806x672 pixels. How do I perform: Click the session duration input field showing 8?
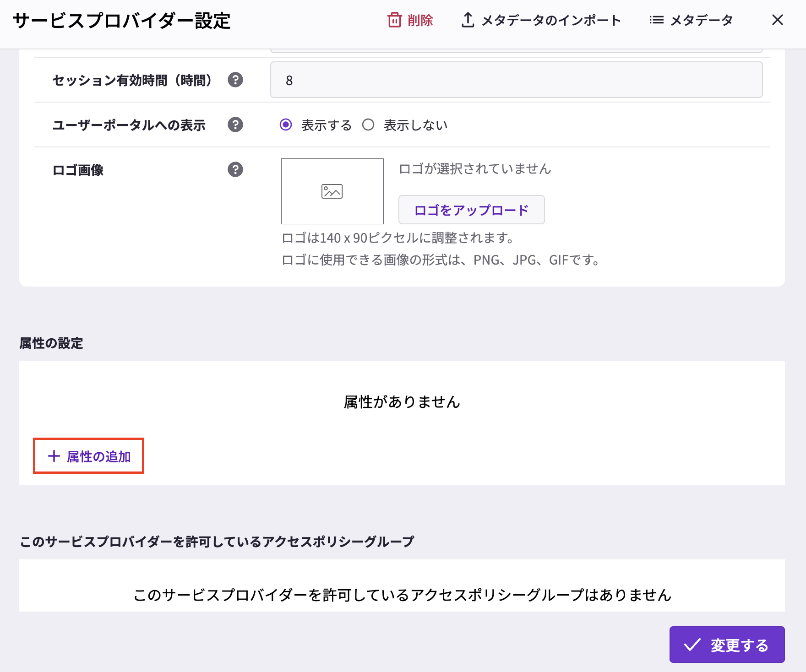coord(517,80)
